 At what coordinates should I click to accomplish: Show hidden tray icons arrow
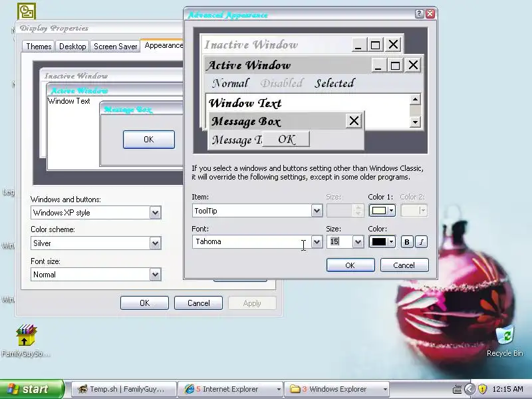coord(469,389)
